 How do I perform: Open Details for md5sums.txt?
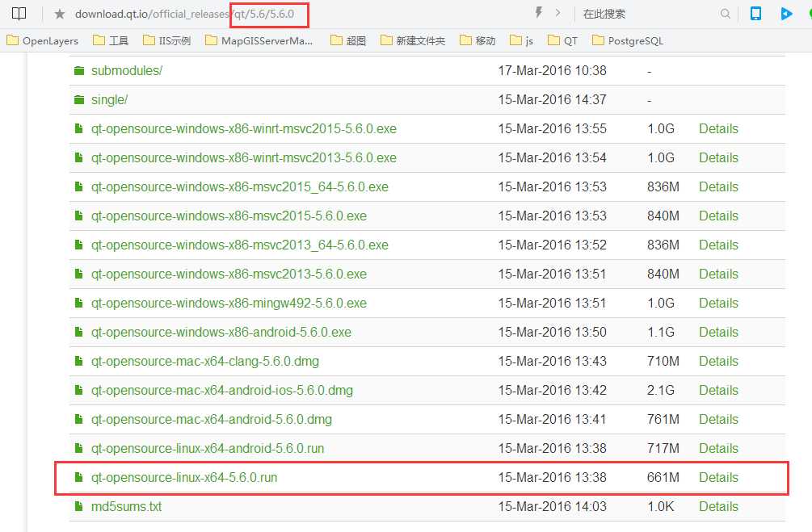point(718,506)
